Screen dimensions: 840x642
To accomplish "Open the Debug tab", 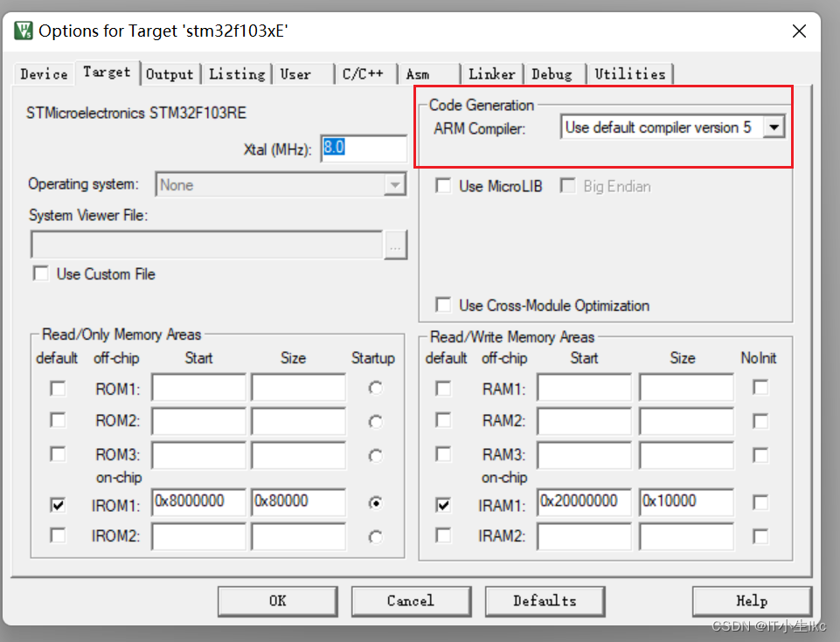I will pos(553,73).
